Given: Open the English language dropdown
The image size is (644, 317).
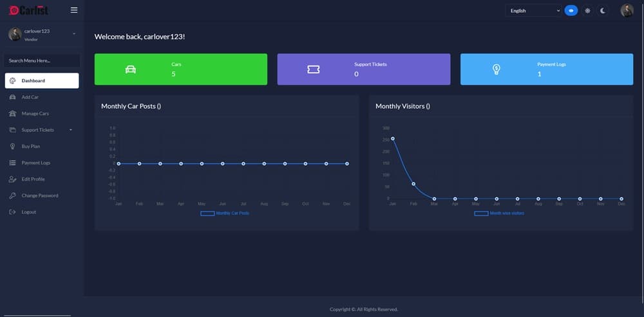Looking at the screenshot, I should (x=534, y=11).
